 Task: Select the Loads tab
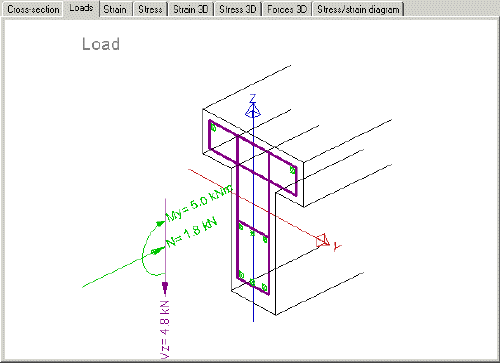pyautogui.click(x=81, y=8)
